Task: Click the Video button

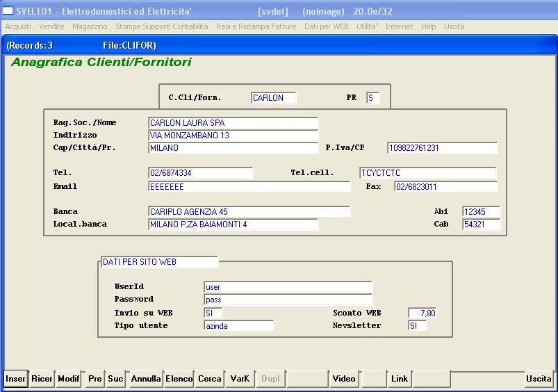Action: (x=344, y=379)
